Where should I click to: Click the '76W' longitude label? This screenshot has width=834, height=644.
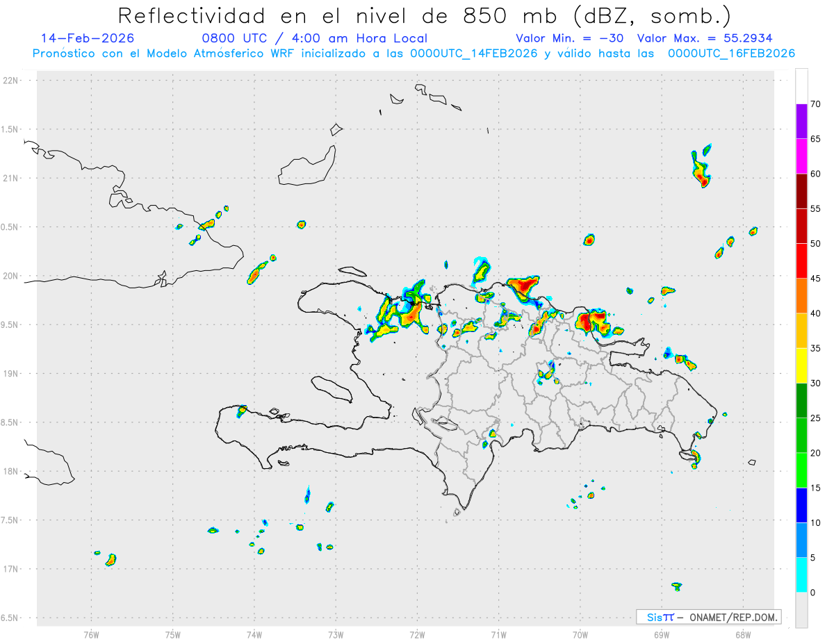(x=91, y=634)
